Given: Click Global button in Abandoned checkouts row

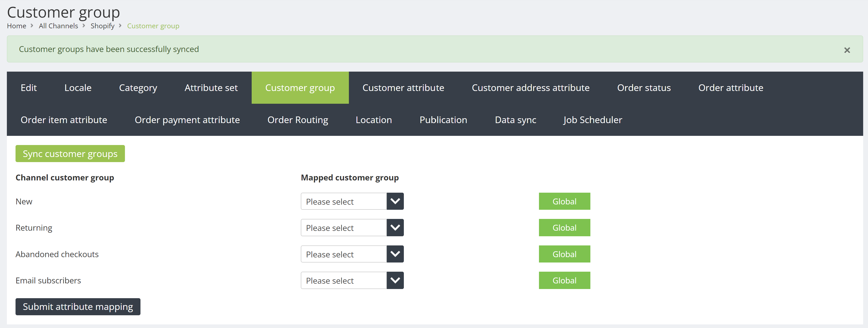Looking at the screenshot, I should tap(564, 254).
